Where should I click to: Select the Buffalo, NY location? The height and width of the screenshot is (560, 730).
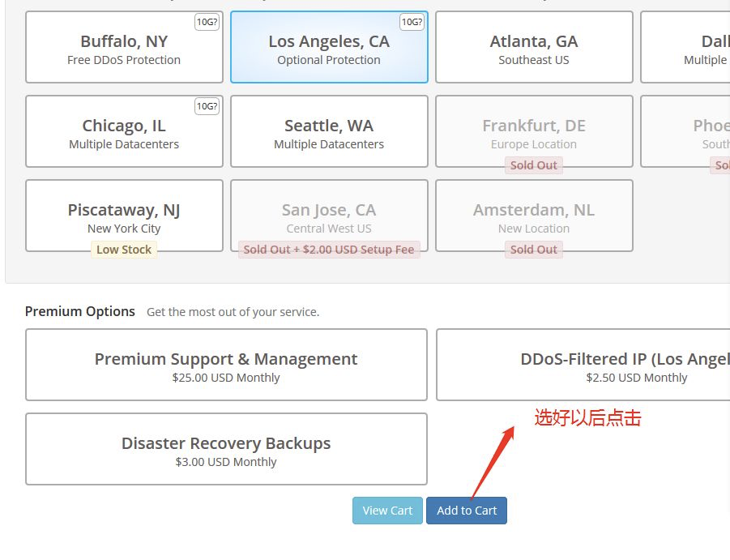coord(124,48)
